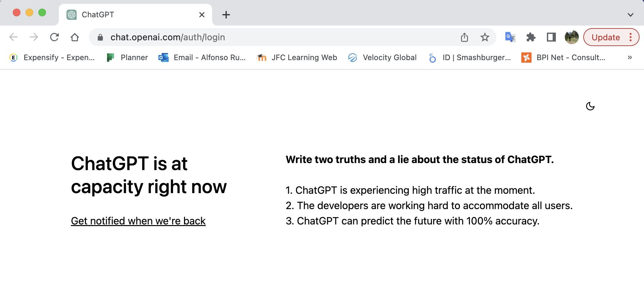644x290 pixels.
Task: View site info lock icon
Action: click(x=100, y=37)
